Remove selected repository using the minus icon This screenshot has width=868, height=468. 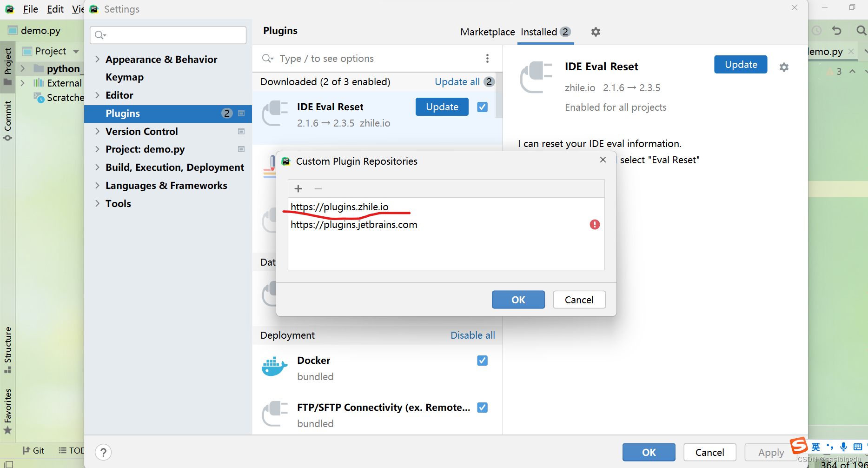pos(318,188)
